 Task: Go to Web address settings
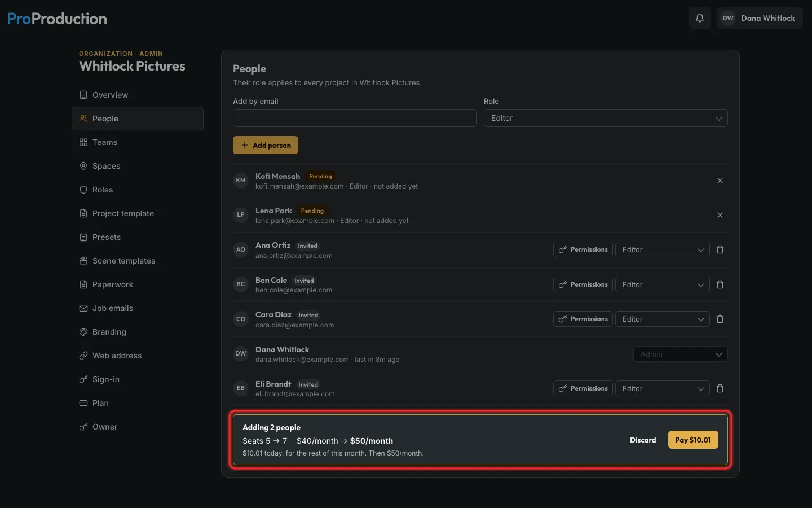[138, 356]
